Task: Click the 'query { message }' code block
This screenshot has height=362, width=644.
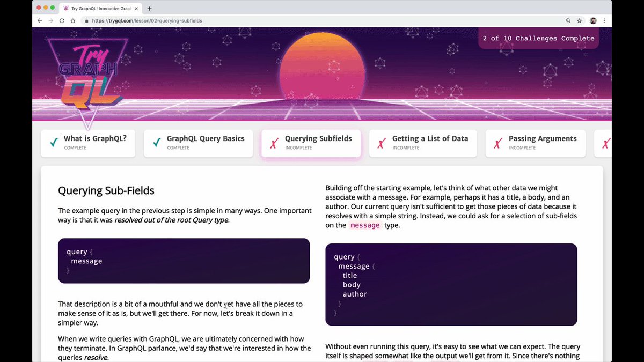Action: pos(184,261)
